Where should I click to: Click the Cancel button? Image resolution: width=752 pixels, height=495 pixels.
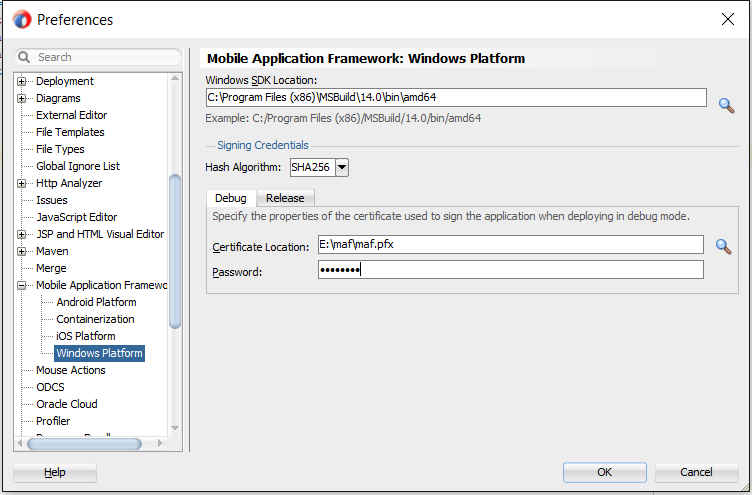[696, 472]
